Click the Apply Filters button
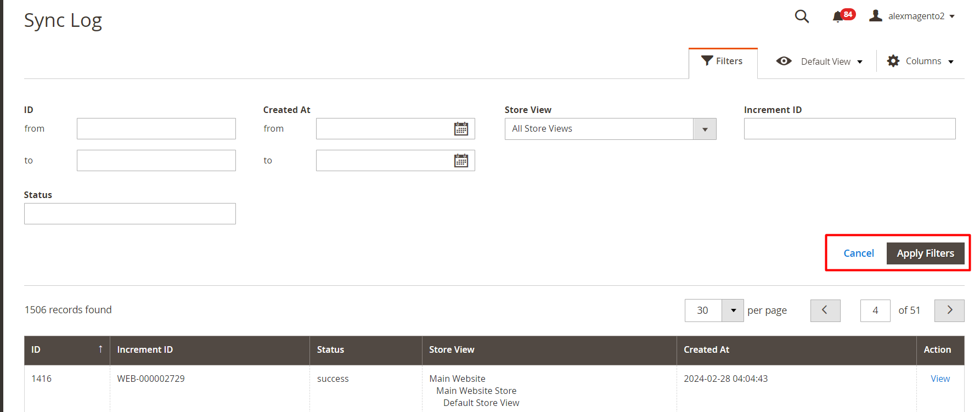 pyautogui.click(x=925, y=253)
